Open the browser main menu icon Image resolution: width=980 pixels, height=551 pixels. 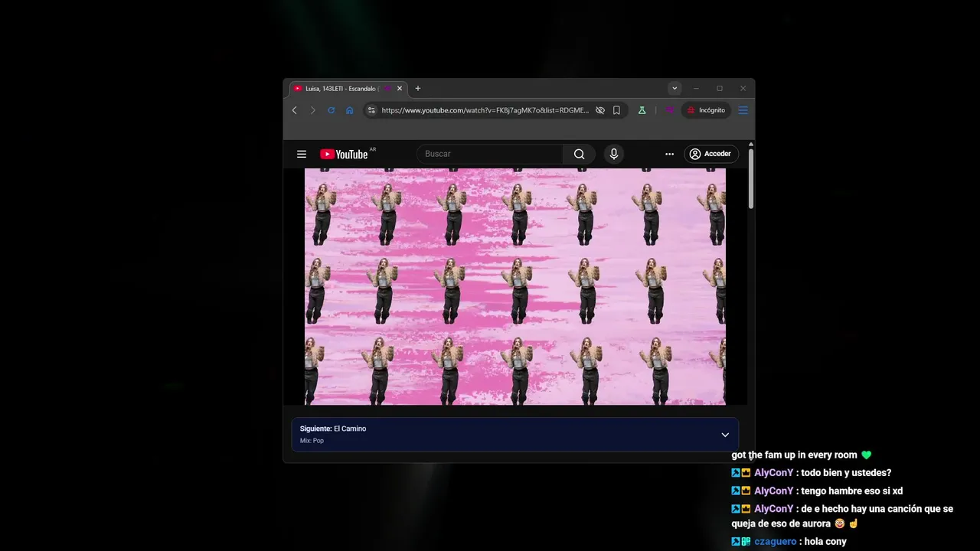(x=743, y=110)
